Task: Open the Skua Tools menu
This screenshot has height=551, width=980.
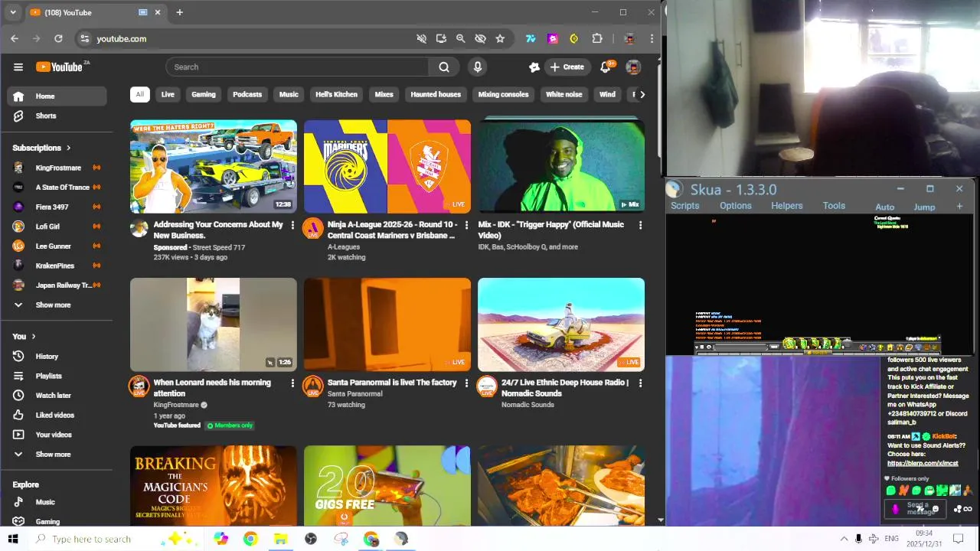Action: pyautogui.click(x=834, y=206)
